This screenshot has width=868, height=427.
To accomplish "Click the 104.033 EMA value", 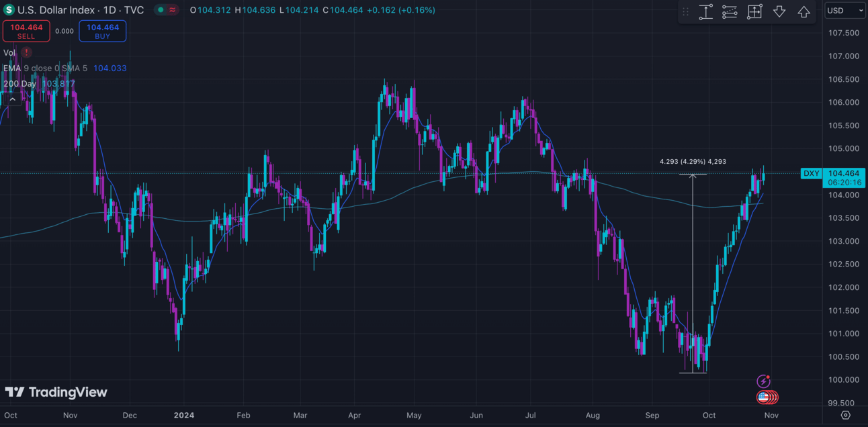I will pos(110,68).
